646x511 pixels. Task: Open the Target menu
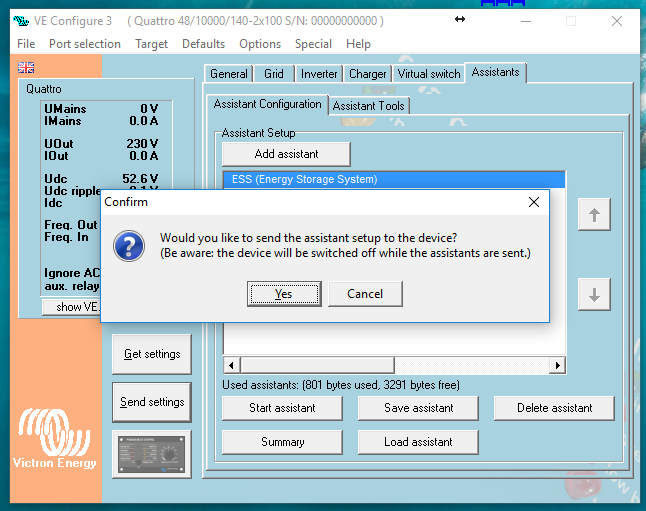click(x=151, y=44)
